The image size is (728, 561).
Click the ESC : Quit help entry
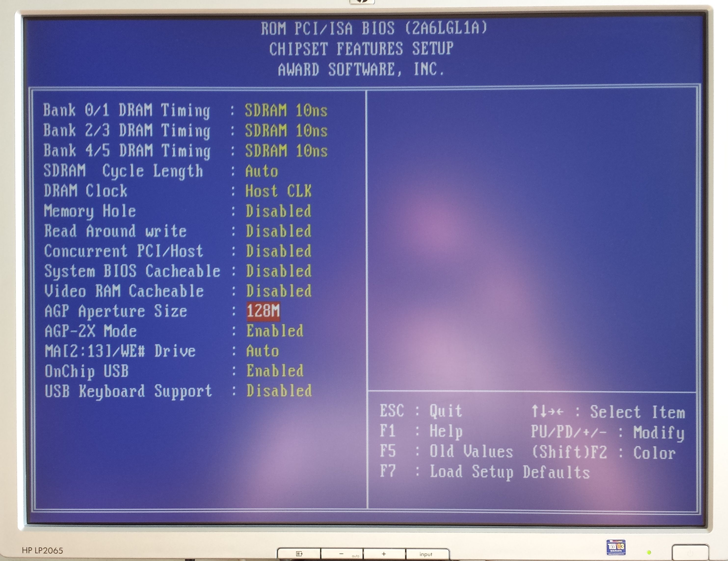pyautogui.click(x=421, y=411)
